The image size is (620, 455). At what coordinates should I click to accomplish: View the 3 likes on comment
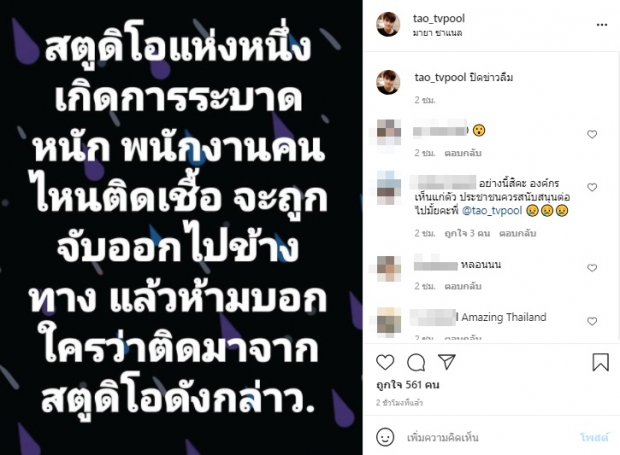point(467,233)
